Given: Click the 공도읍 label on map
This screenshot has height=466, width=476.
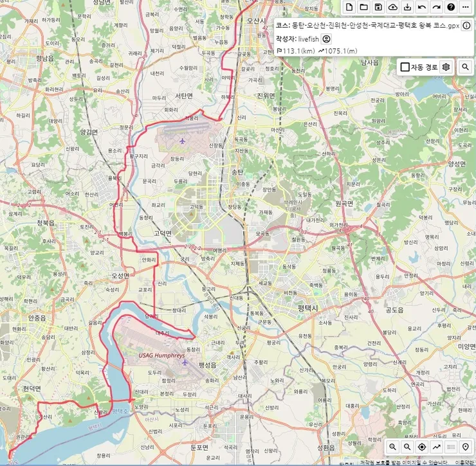Looking at the screenshot, I should click(x=394, y=310).
